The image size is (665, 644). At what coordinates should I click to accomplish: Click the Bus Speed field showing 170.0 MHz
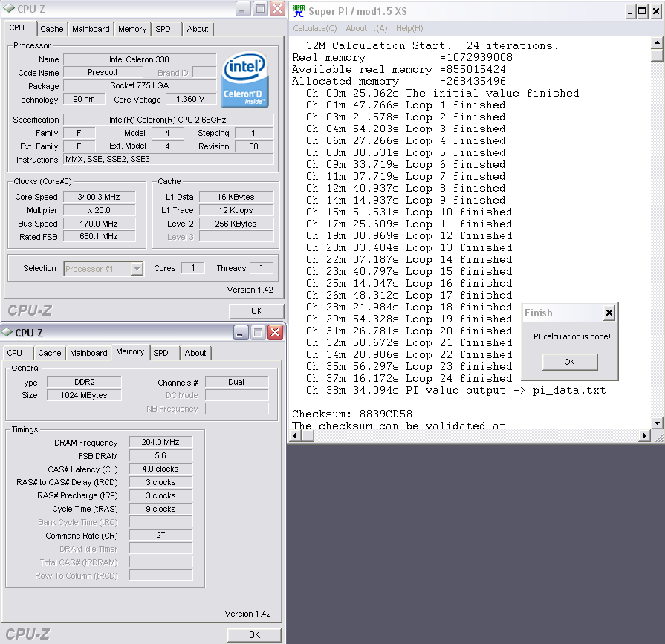pos(100,224)
